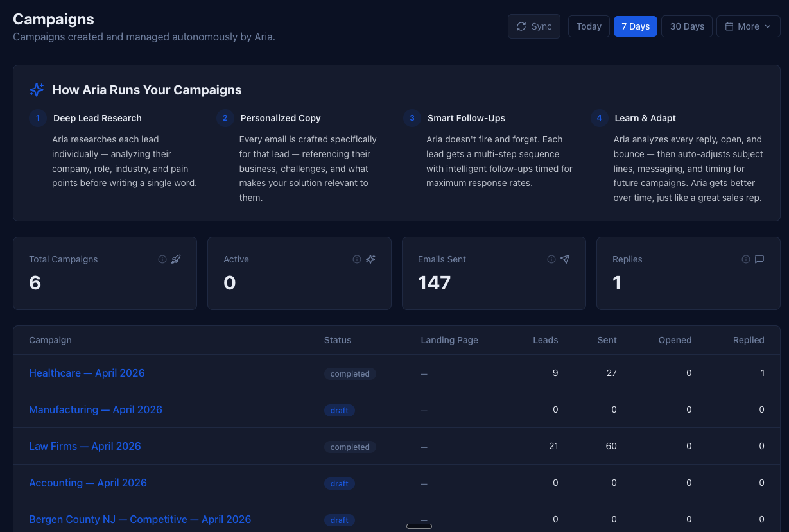The width and height of the screenshot is (789, 532).
Task: Switch to the 30 Days view
Action: [x=686, y=26]
